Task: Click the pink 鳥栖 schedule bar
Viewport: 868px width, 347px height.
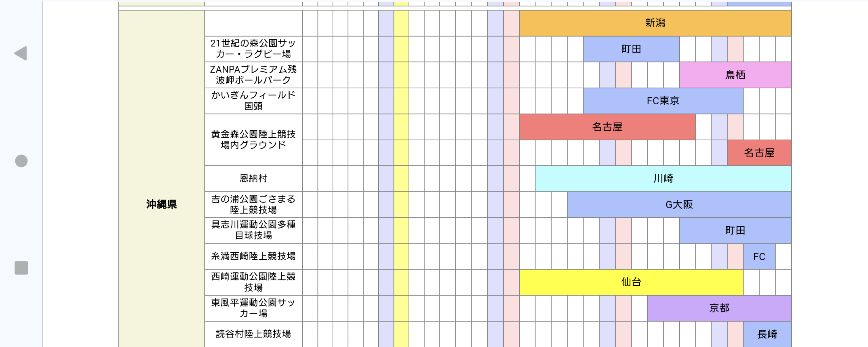Action: click(735, 75)
